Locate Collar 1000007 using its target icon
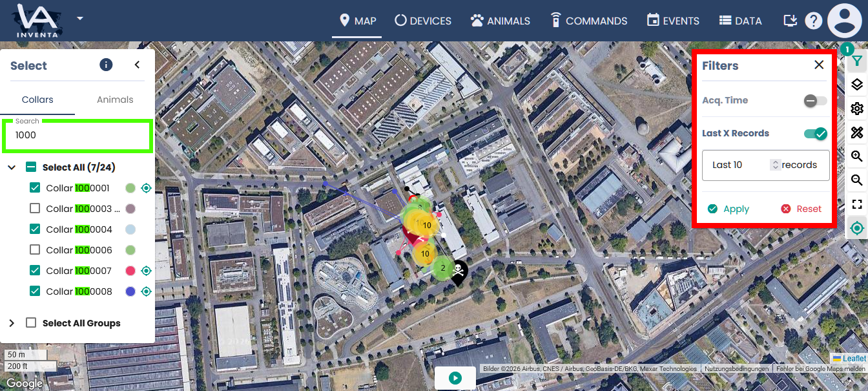The width and height of the screenshot is (868, 391). click(146, 271)
